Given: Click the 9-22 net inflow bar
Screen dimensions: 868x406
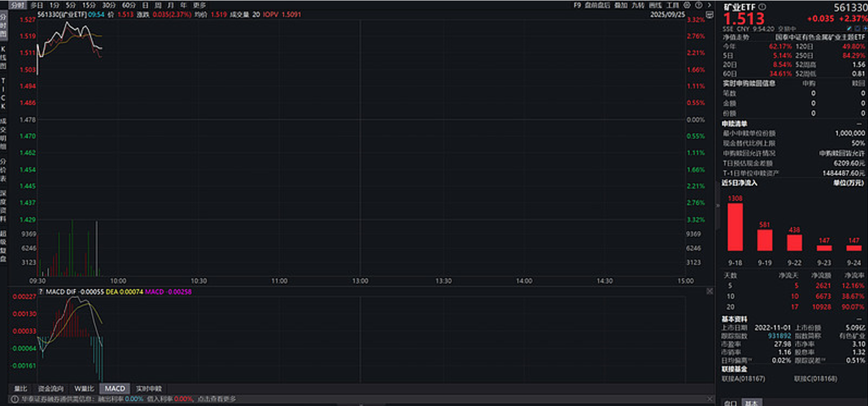Looking at the screenshot, I should tap(794, 242).
